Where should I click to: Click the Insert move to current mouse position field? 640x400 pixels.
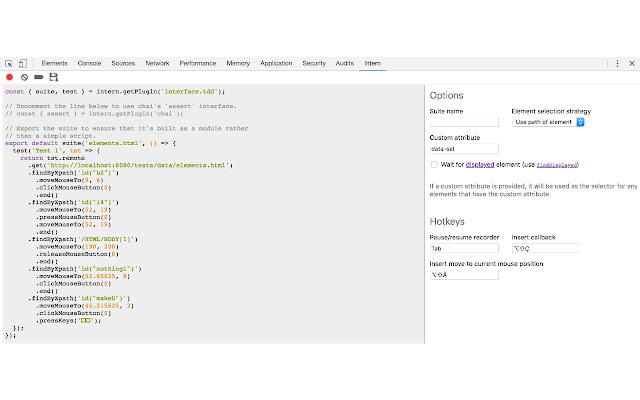click(x=464, y=275)
